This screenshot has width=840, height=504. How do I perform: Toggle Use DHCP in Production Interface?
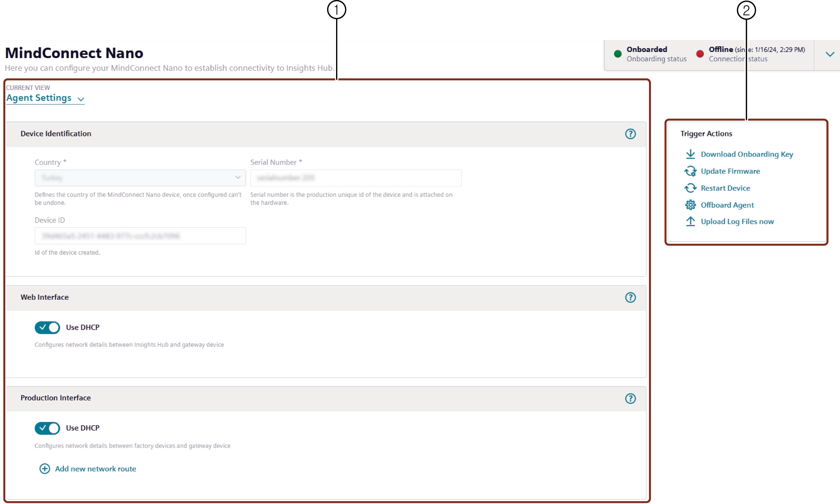point(47,428)
